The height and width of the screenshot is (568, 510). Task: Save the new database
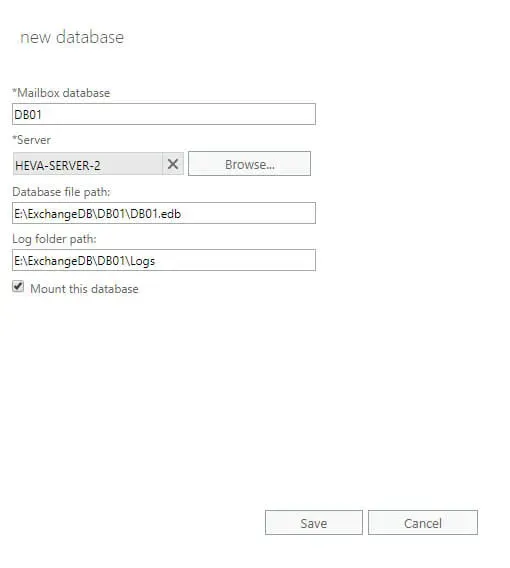click(x=314, y=523)
